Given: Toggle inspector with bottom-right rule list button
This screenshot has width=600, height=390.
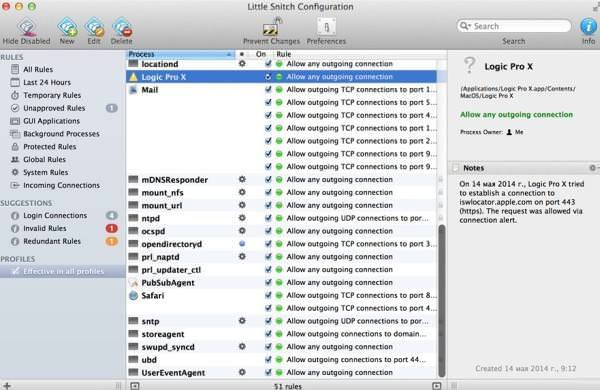Looking at the screenshot, I should [x=437, y=386].
